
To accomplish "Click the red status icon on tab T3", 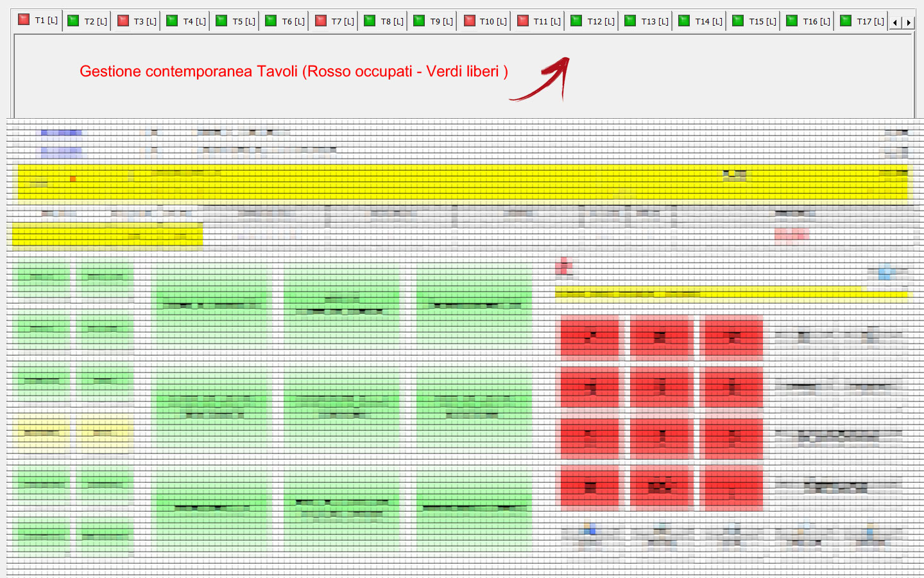I will pos(123,21).
